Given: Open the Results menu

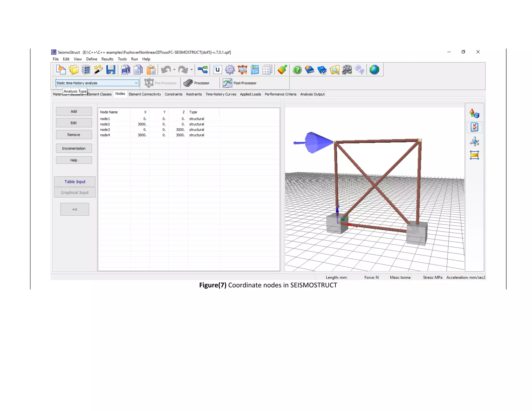Looking at the screenshot, I should (x=107, y=59).
